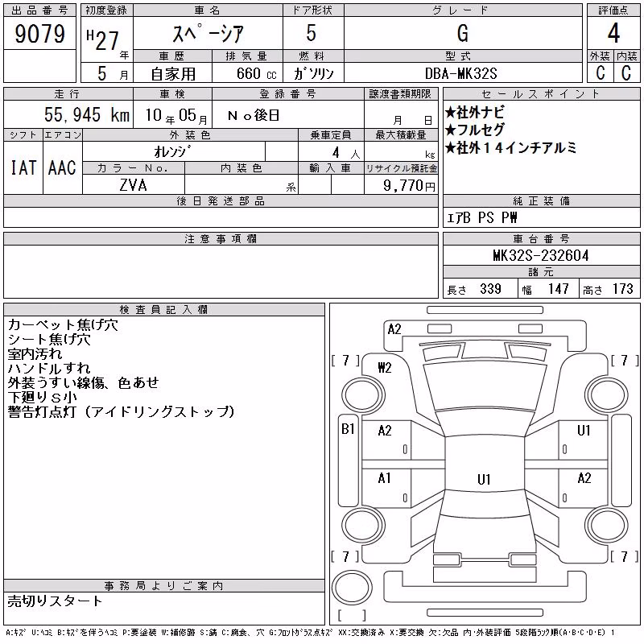
Task: Select the length value 339
Action: (490, 289)
